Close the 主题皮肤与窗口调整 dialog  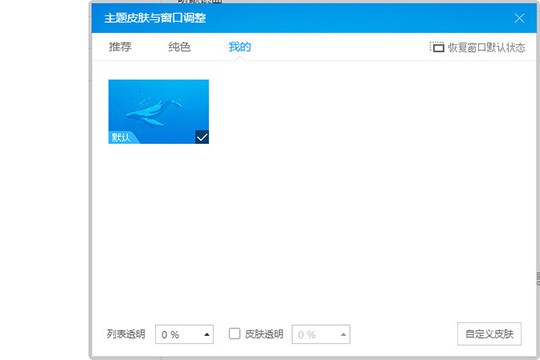[519, 18]
